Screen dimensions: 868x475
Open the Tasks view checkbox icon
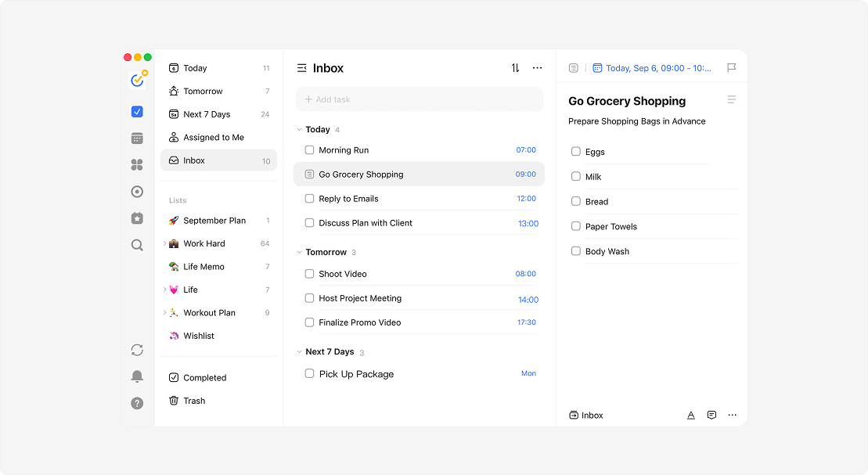click(x=137, y=112)
